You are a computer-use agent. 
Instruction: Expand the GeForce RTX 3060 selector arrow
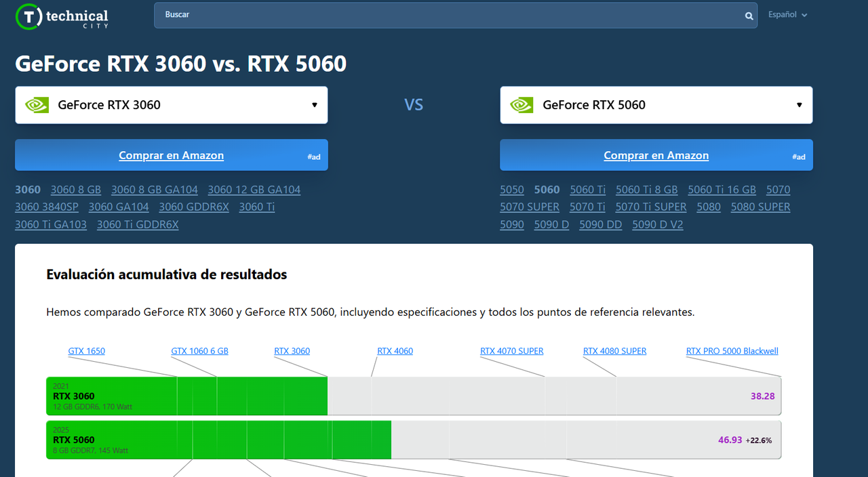click(x=315, y=105)
